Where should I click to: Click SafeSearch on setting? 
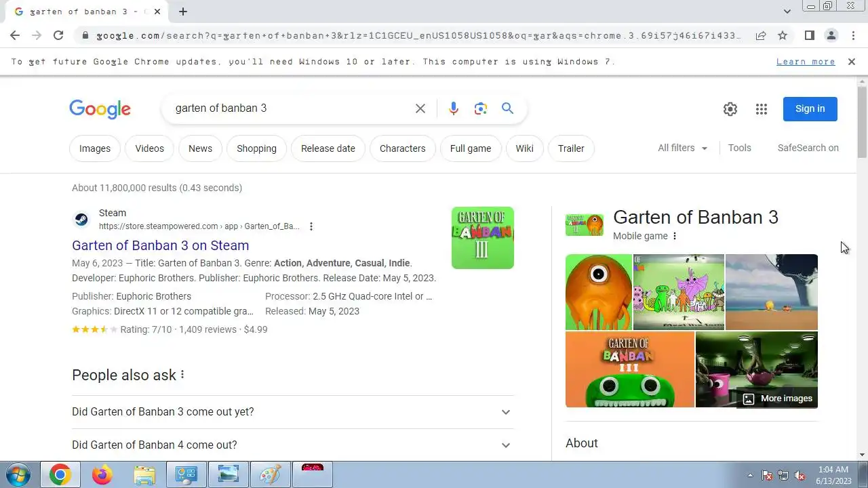808,148
